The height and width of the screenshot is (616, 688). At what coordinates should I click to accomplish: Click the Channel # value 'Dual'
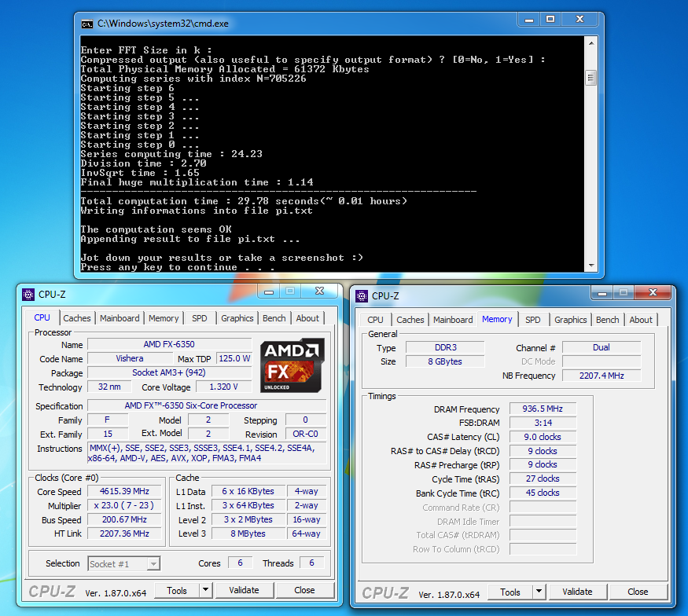coord(602,347)
